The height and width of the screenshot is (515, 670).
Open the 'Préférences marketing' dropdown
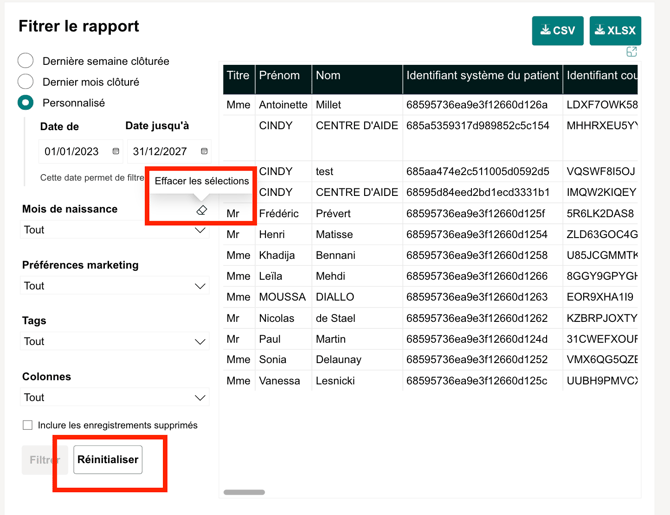click(x=114, y=286)
